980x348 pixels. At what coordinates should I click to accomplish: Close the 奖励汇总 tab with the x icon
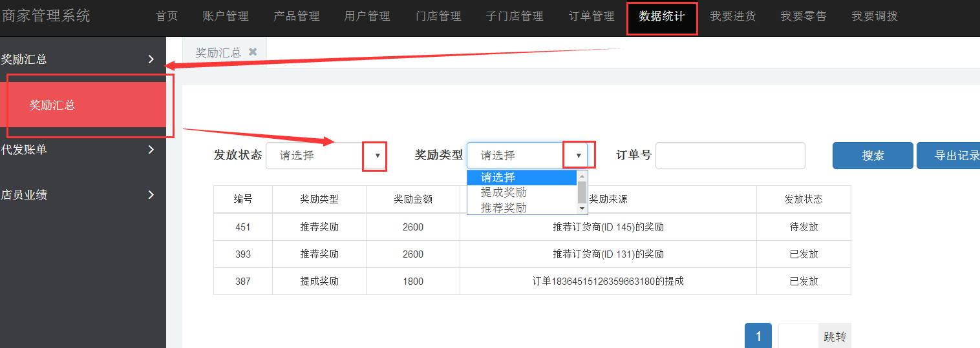(x=253, y=52)
